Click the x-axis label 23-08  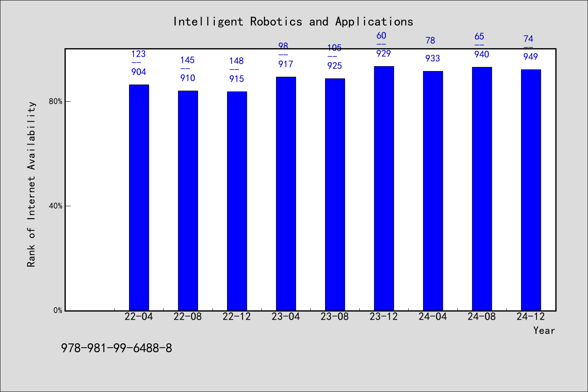coord(335,317)
